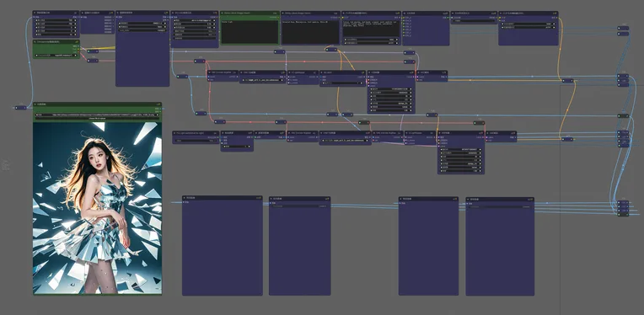Click the text area inside the green prompt node
This screenshot has width=644, height=315.
click(250, 31)
